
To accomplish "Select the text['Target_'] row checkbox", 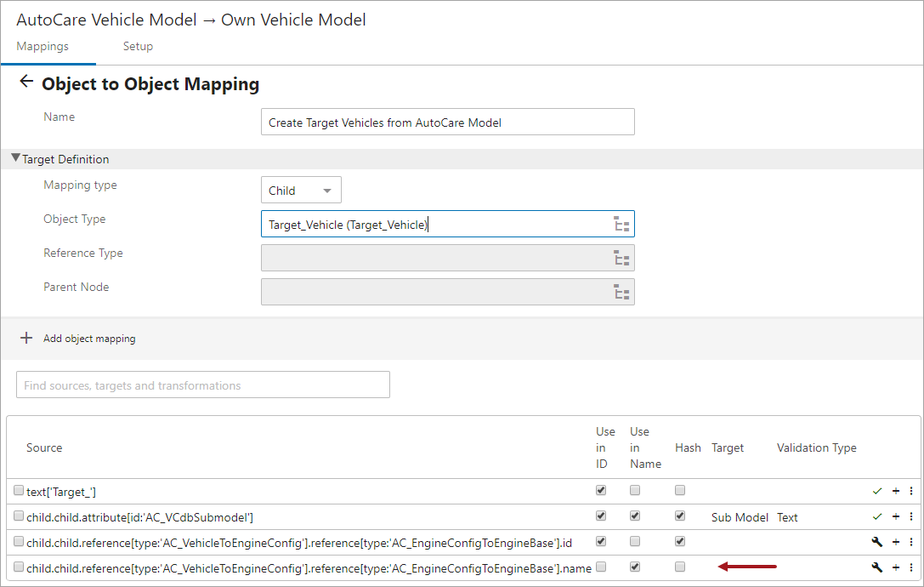I will (19, 490).
